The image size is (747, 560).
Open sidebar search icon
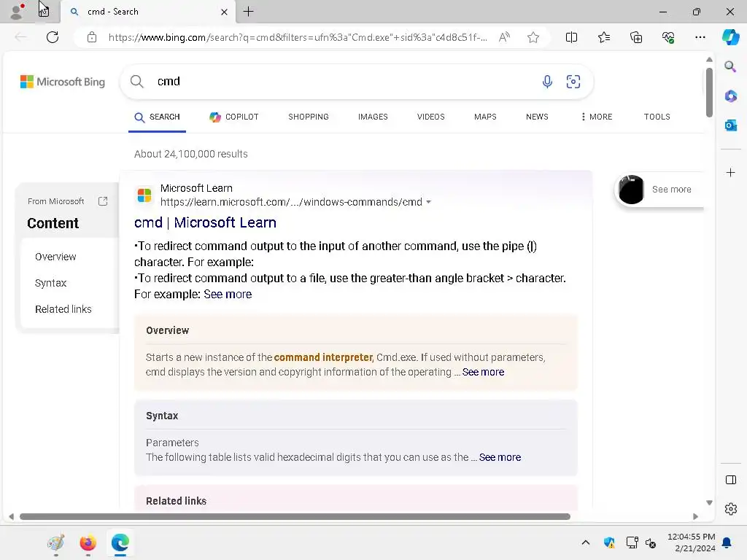pyautogui.click(x=730, y=66)
